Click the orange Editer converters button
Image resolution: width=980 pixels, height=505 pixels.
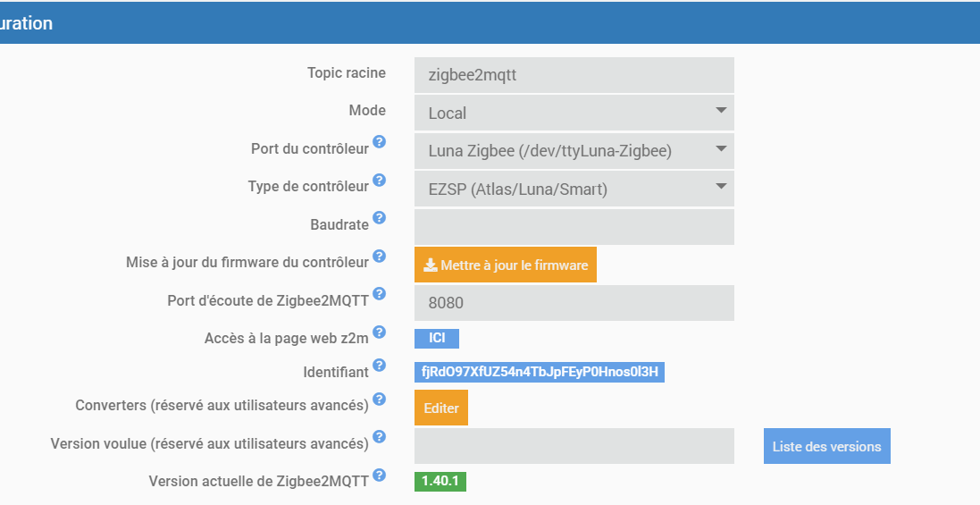click(440, 408)
